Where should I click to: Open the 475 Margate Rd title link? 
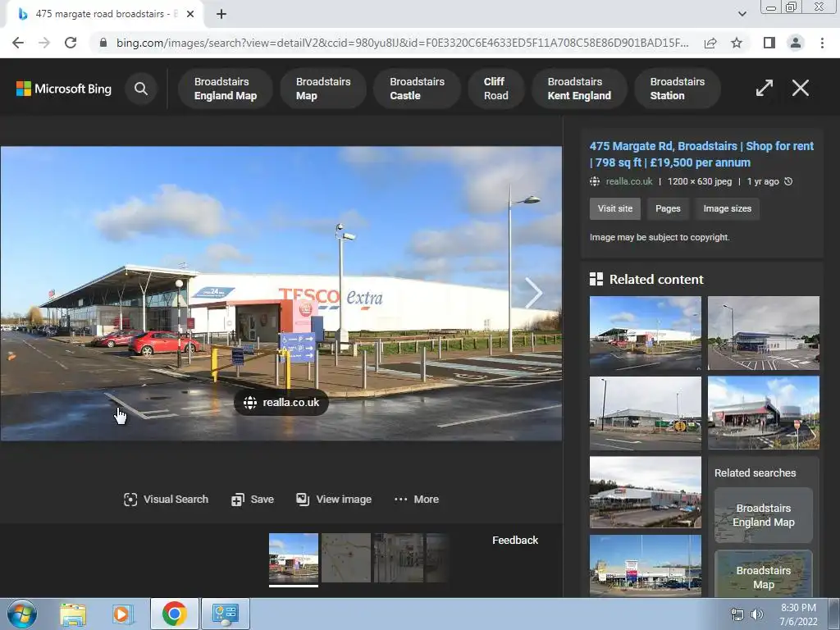tap(701, 154)
